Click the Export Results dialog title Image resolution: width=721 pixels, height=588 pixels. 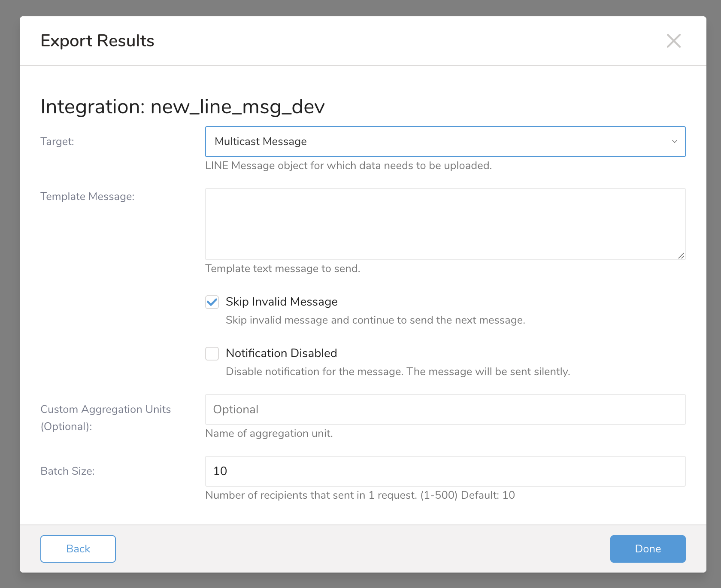click(97, 41)
